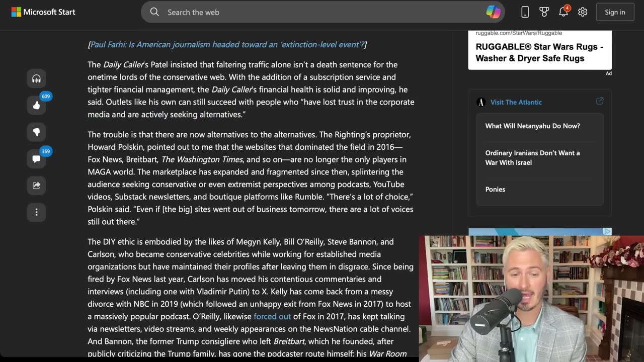Like the article with thumbs up
This screenshot has width=644, height=362.
(36, 105)
